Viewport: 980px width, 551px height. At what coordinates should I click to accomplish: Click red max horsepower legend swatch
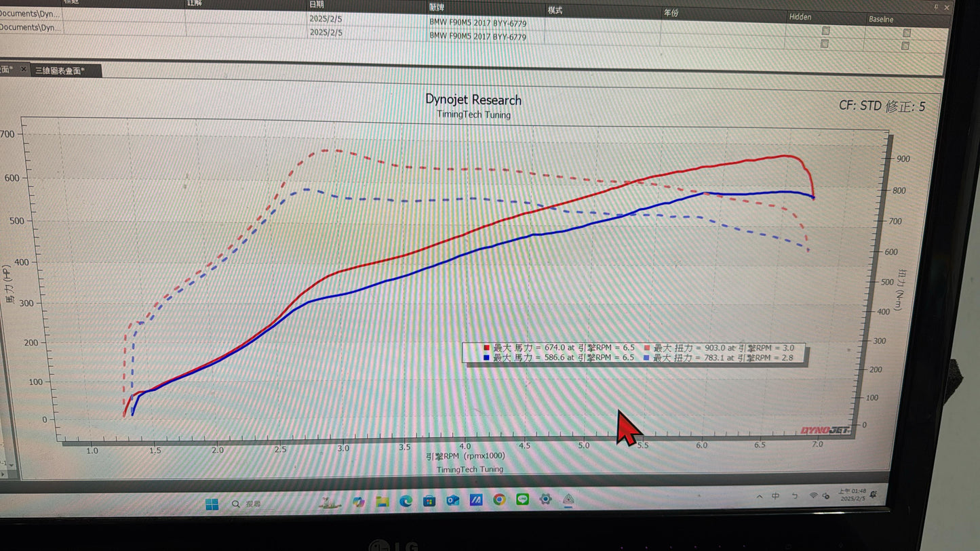(486, 348)
